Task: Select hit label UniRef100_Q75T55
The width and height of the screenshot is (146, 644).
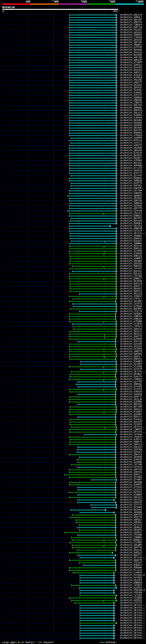Action: pos(131,48)
